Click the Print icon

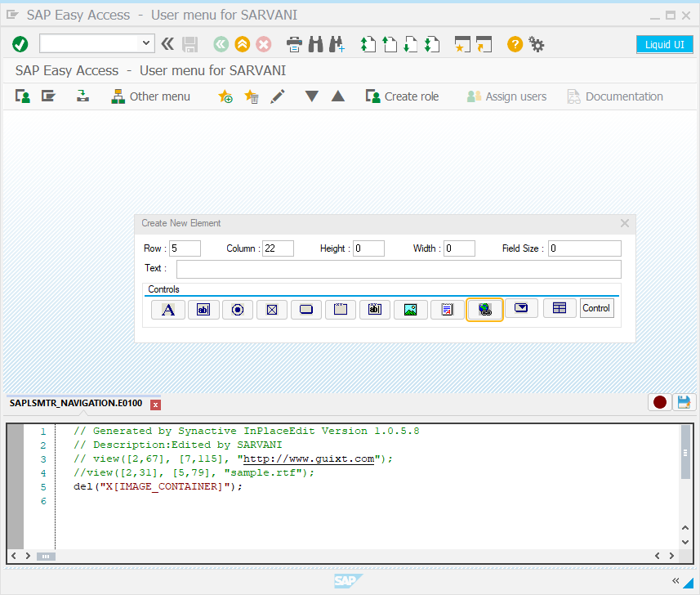pyautogui.click(x=294, y=44)
